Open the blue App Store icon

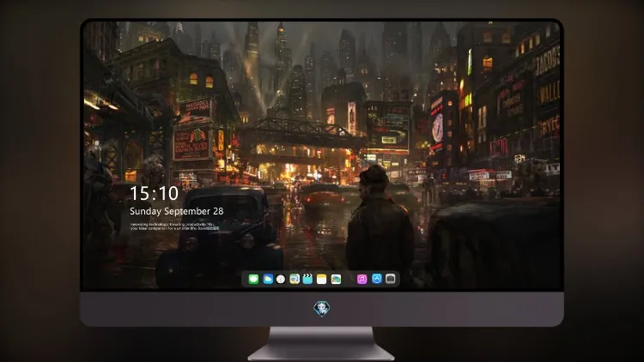[377, 279]
